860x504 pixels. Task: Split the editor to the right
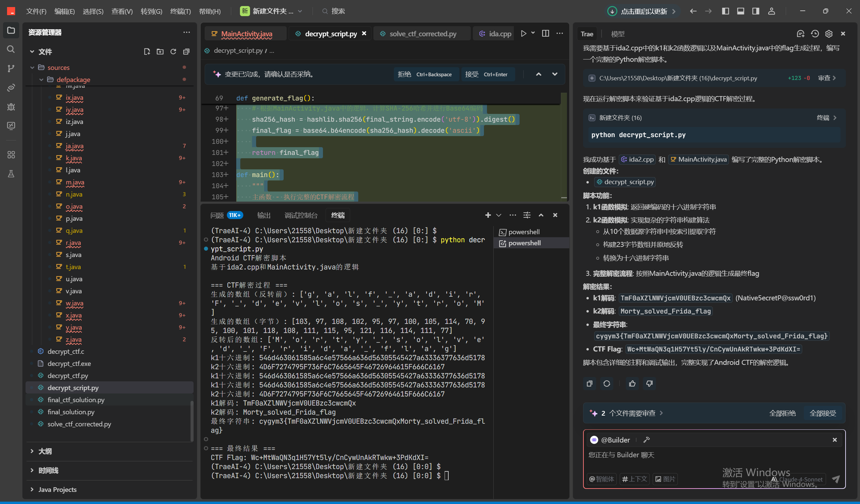click(x=545, y=34)
